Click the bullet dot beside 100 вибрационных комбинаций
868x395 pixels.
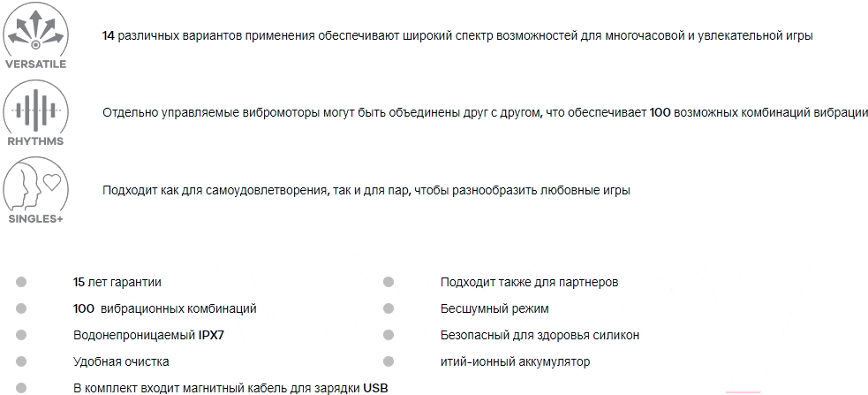(21, 309)
